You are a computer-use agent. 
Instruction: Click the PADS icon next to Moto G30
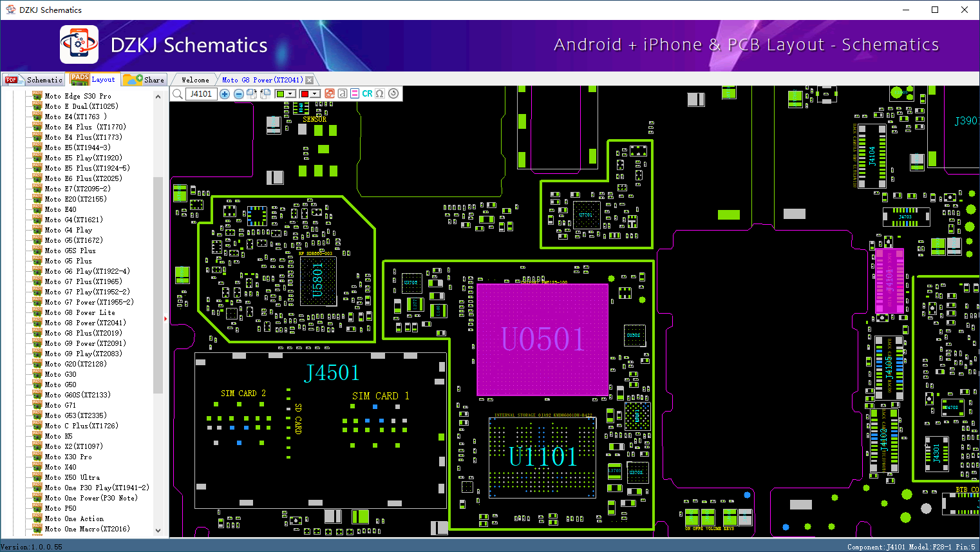coord(37,374)
